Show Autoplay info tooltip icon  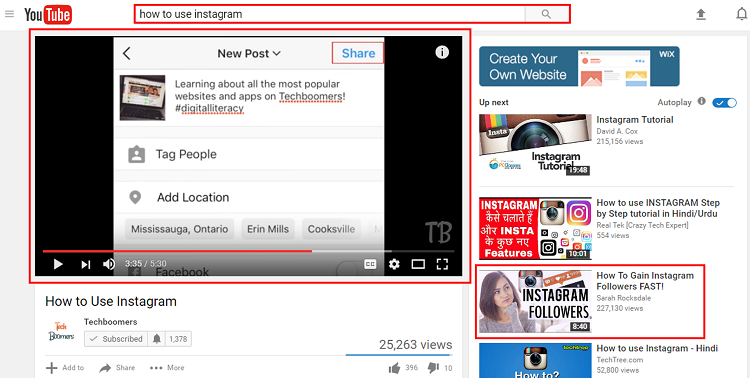click(x=702, y=101)
